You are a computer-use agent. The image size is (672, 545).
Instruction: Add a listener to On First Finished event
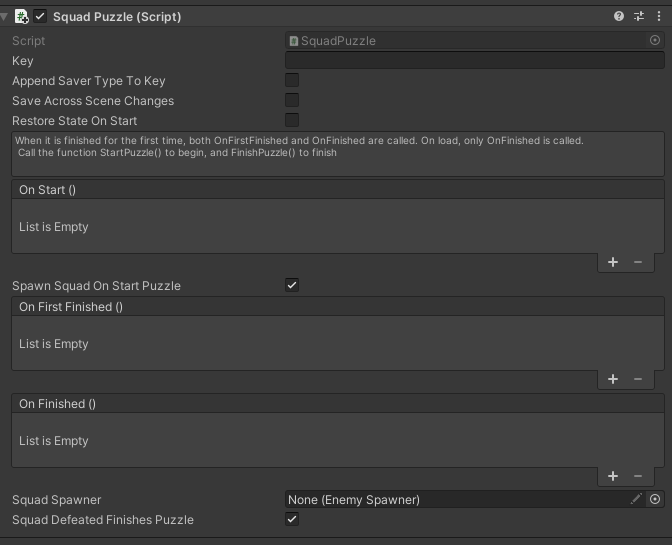[613, 379]
